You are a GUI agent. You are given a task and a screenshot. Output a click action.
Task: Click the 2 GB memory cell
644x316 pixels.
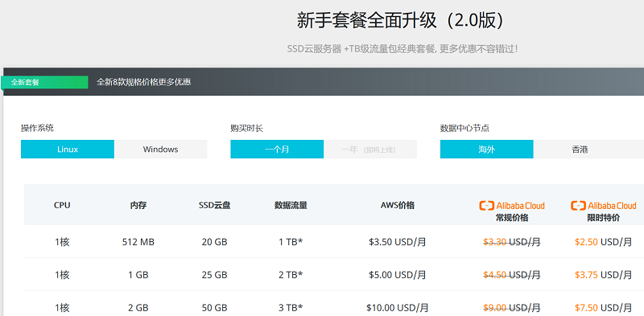[138, 308]
